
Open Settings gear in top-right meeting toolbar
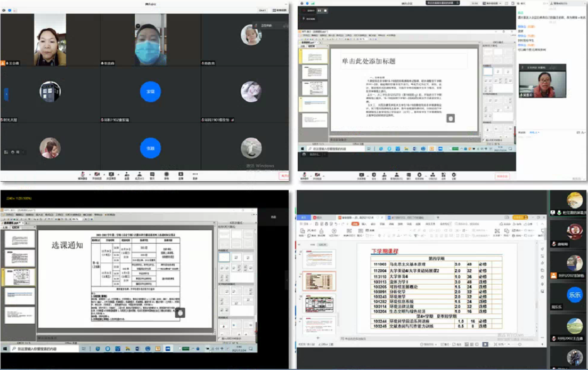pyautogui.click(x=454, y=175)
